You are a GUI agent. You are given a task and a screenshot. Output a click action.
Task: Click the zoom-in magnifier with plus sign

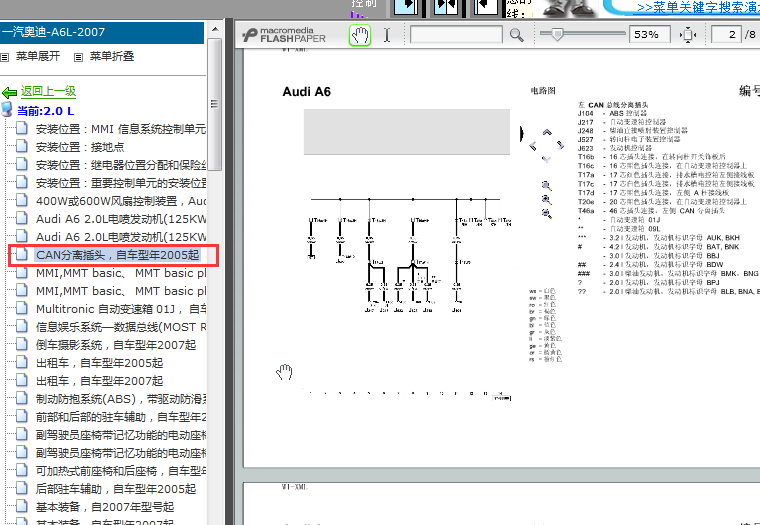546,199
